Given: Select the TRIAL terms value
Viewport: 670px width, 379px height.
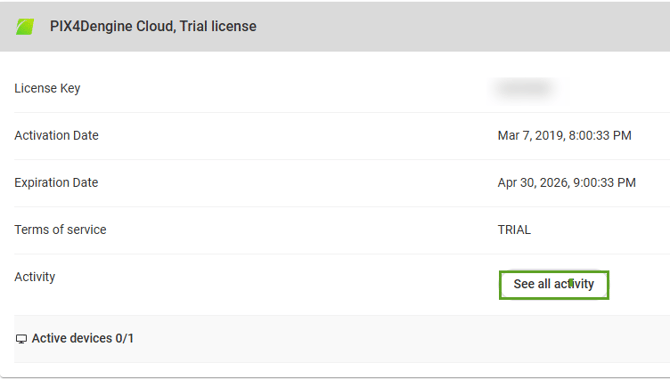Looking at the screenshot, I should [x=514, y=230].
